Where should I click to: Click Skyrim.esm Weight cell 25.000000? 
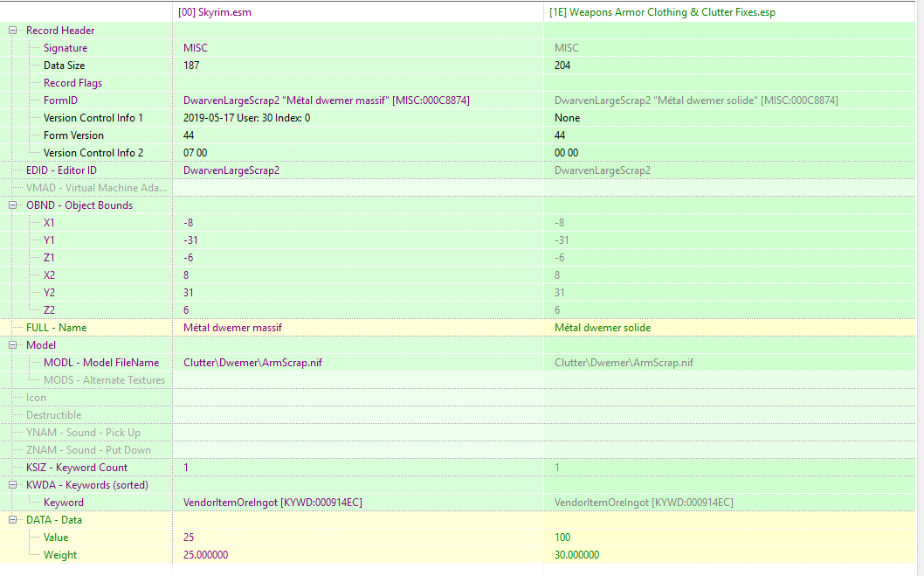pos(205,555)
